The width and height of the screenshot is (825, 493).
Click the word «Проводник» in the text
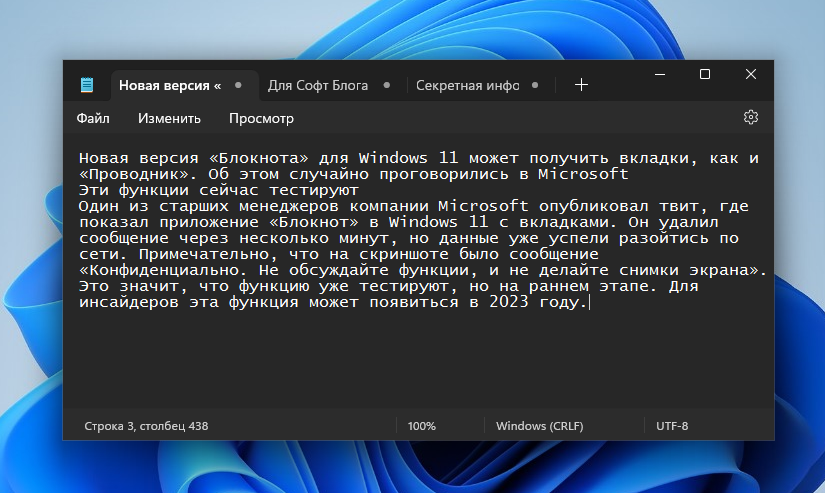pyautogui.click(x=134, y=174)
